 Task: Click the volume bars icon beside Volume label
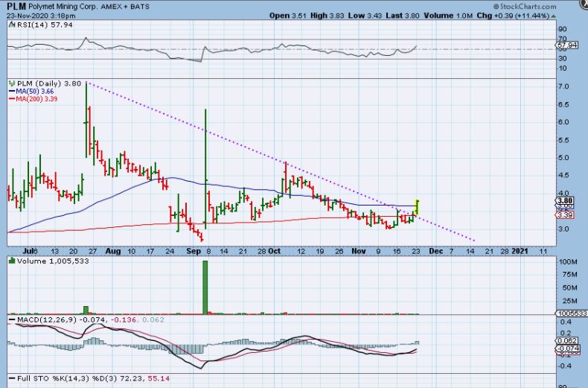tap(12, 261)
